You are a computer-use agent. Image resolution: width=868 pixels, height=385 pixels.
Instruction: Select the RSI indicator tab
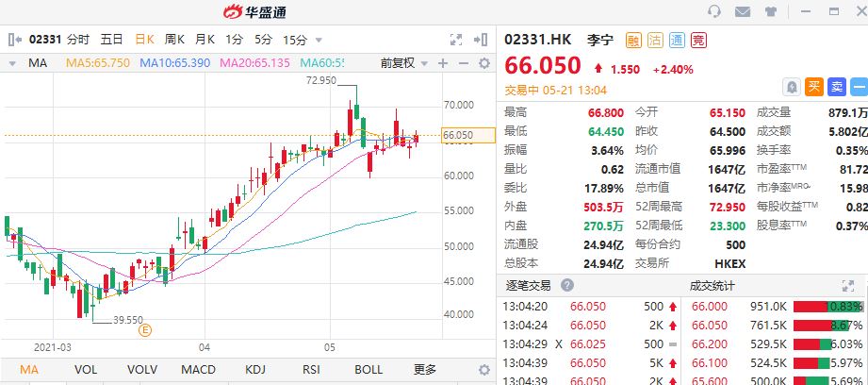tap(312, 370)
